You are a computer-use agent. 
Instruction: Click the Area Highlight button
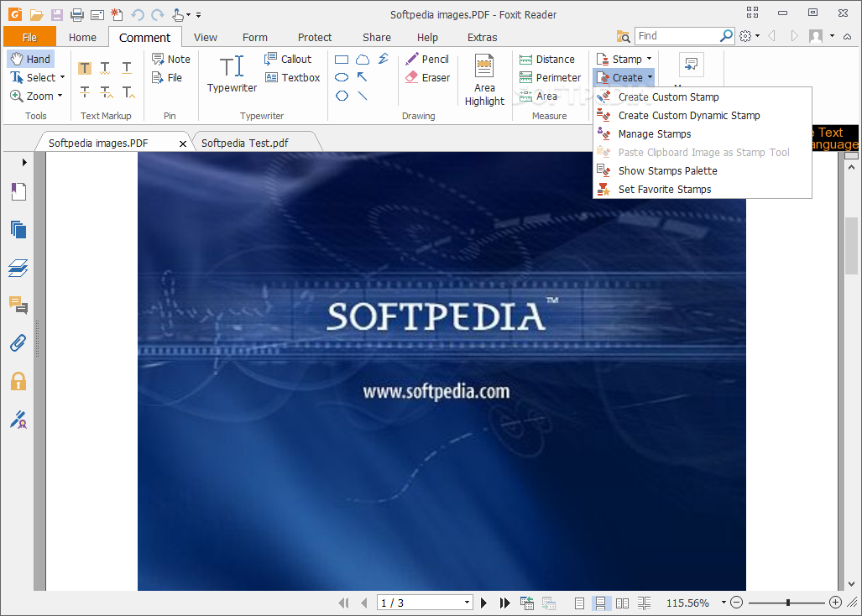[x=484, y=80]
